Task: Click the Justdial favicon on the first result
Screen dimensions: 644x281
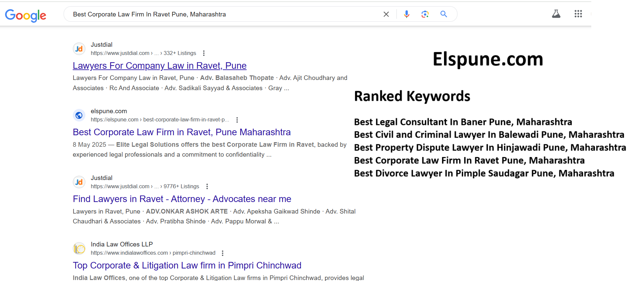Action: pyautogui.click(x=79, y=49)
